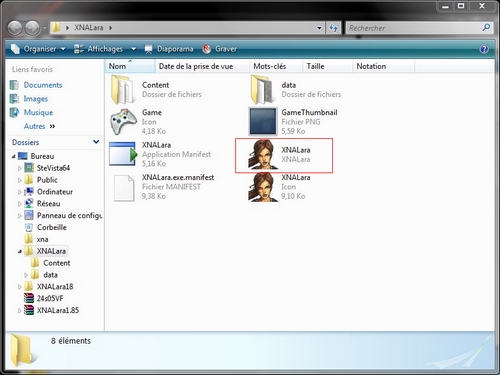This screenshot has height=375, width=500.
Task: Collapse the XNALara tree node
Action: (20, 251)
